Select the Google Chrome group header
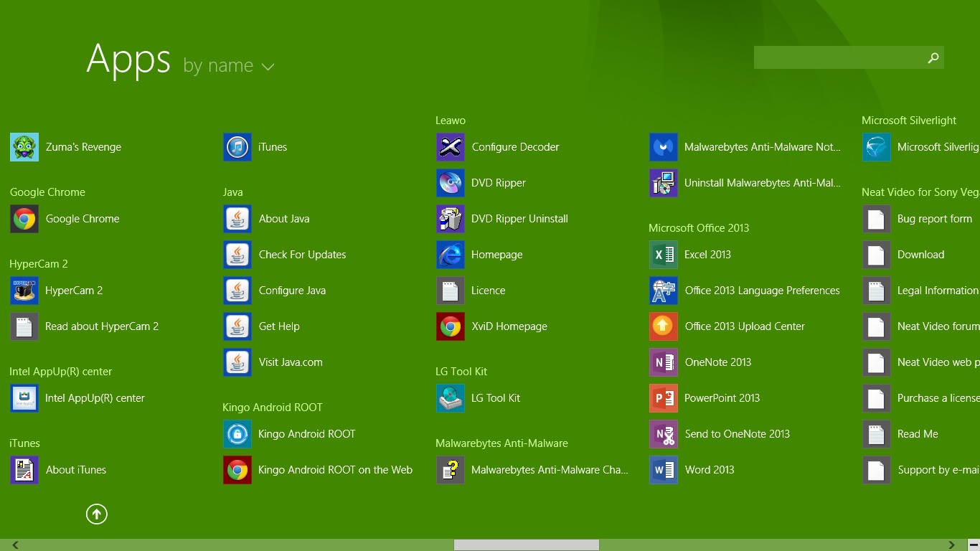Viewport: 980px width, 551px height. 47,192
